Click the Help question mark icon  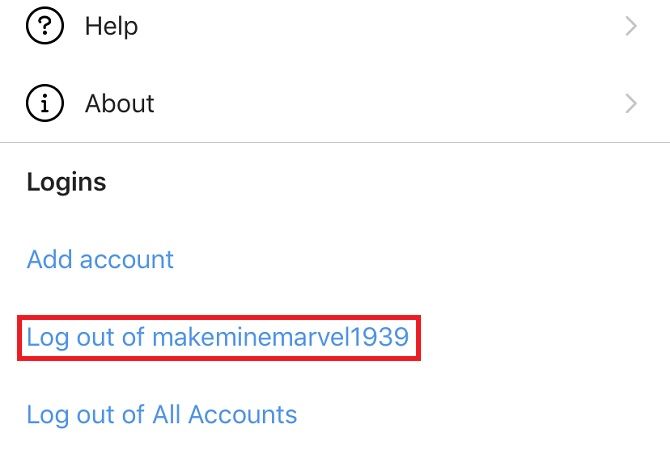click(44, 26)
